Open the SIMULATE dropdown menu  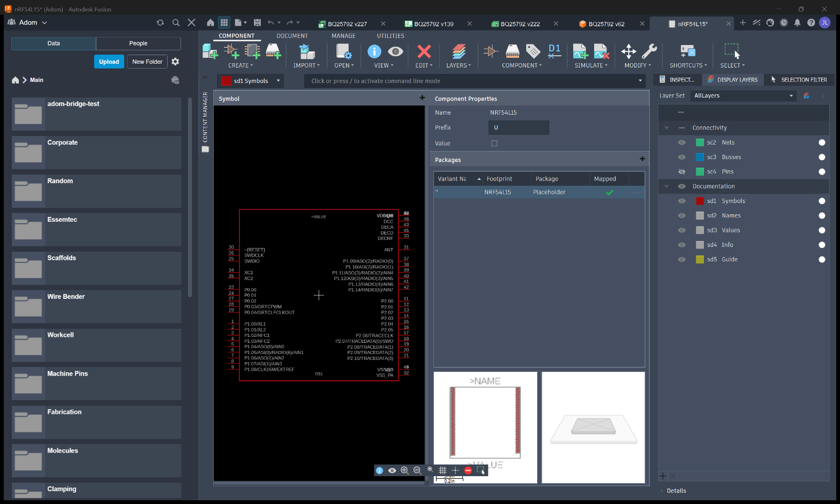(591, 65)
